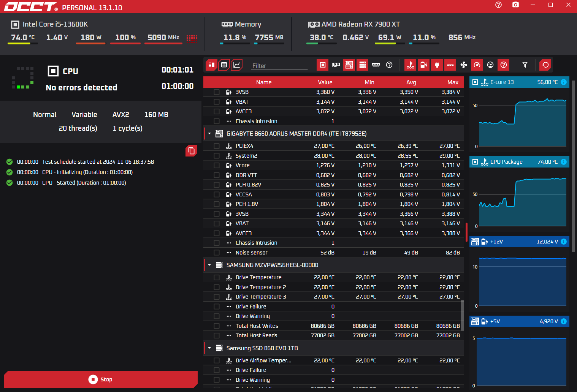Toggle the CPU sensor filter icon
This screenshot has height=392, width=577.
pos(322,65)
